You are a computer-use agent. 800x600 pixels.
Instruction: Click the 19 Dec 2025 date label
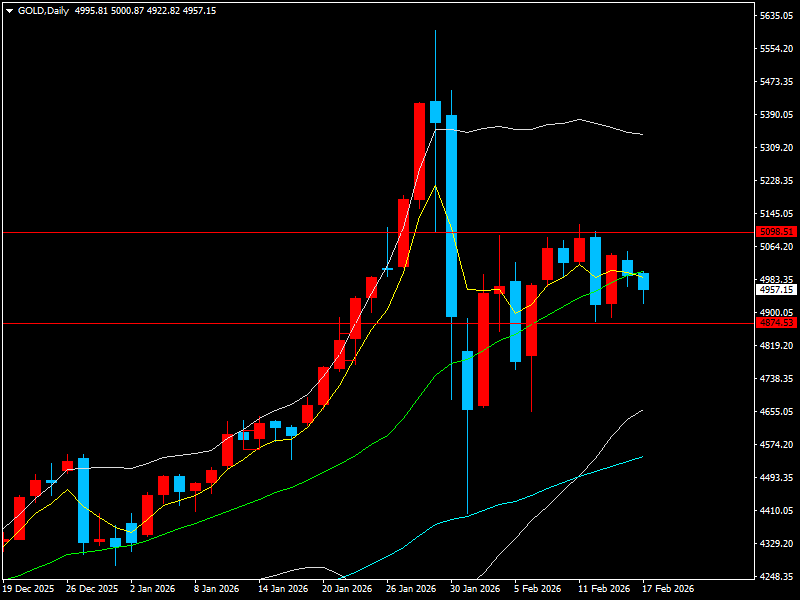(x=29, y=589)
